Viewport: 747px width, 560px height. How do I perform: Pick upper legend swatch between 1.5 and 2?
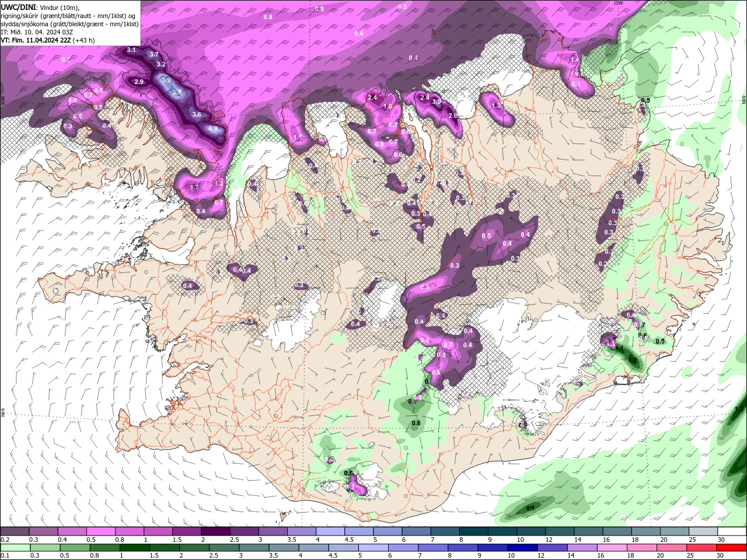click(x=187, y=531)
